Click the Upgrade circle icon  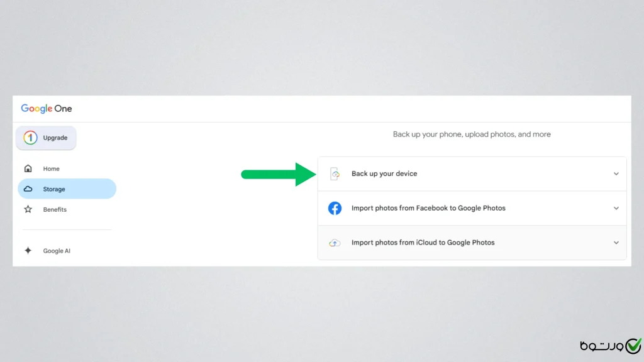point(30,138)
